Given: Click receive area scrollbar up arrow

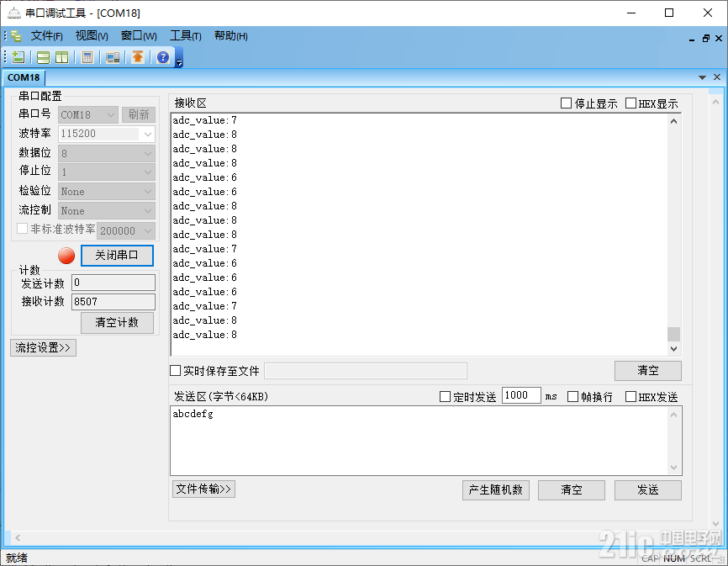Looking at the screenshot, I should coord(673,121).
